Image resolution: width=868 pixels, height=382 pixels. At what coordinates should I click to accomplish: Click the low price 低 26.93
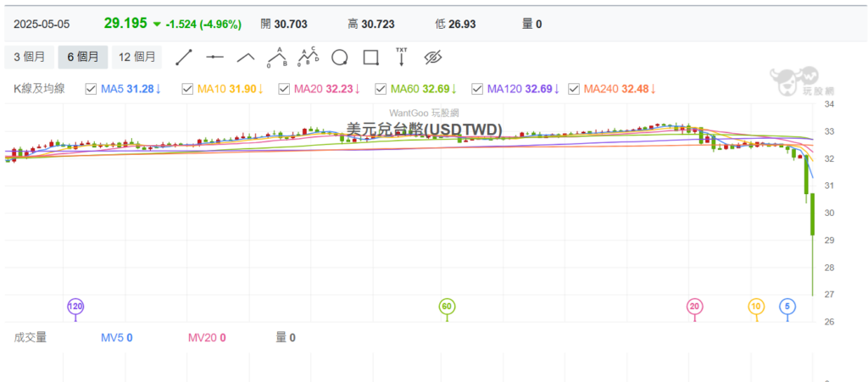(455, 25)
